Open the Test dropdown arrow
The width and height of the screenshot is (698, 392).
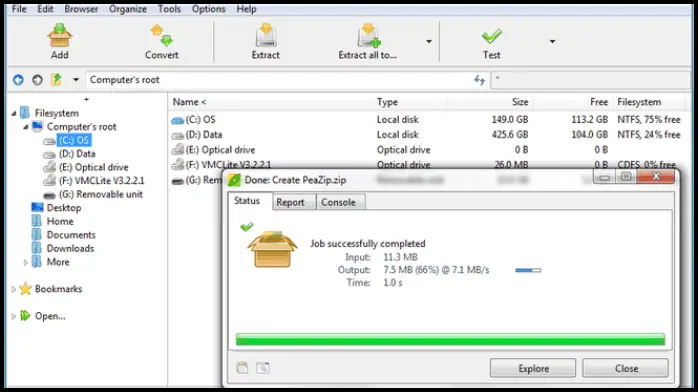[552, 41]
